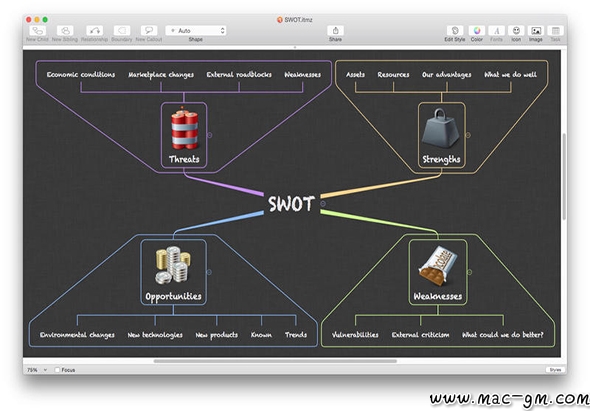Open the Color wheel picker
This screenshot has width=590, height=411.
(477, 30)
